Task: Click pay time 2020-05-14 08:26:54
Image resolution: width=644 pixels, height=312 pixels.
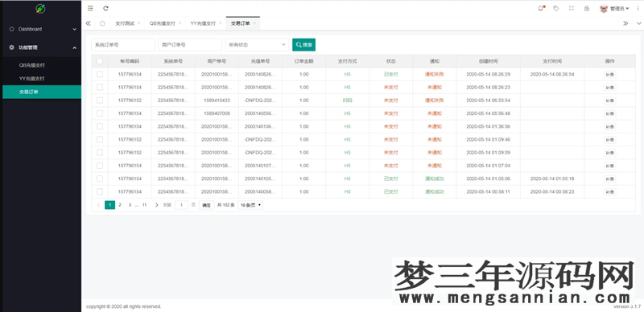Action: (x=552, y=74)
